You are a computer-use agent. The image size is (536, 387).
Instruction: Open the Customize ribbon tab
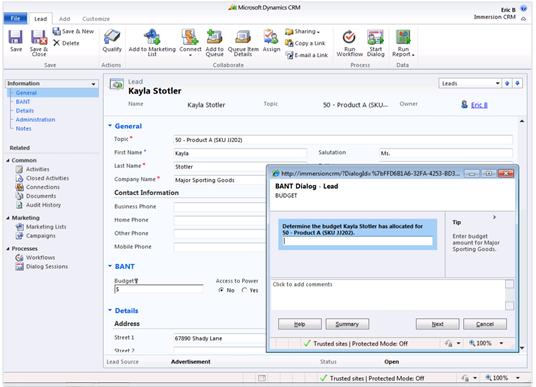click(x=96, y=19)
